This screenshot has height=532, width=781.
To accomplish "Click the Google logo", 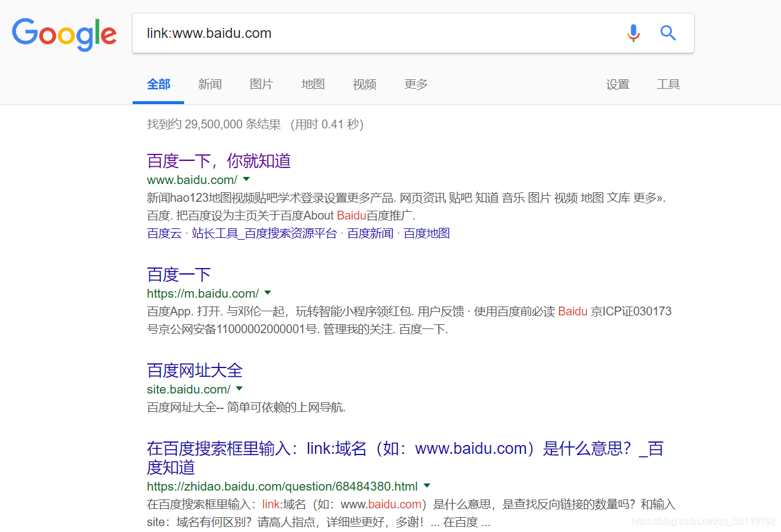I will [64, 34].
